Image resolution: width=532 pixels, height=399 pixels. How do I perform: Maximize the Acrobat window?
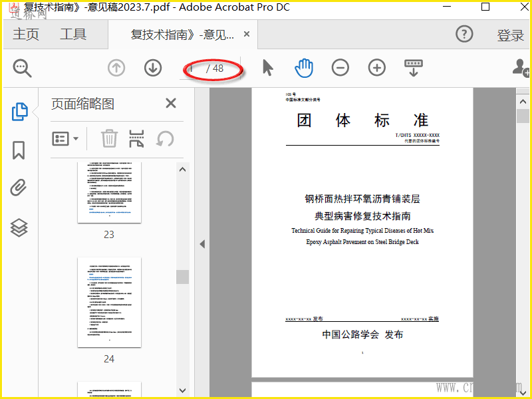pyautogui.click(x=485, y=7)
